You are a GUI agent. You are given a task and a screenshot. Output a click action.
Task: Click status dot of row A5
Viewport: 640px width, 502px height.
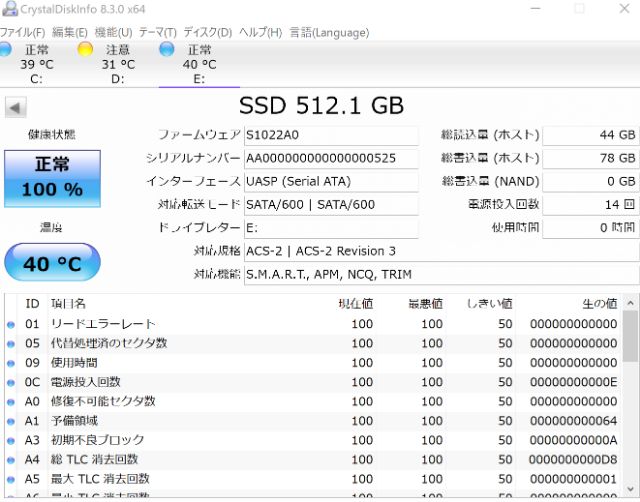coord(11,480)
